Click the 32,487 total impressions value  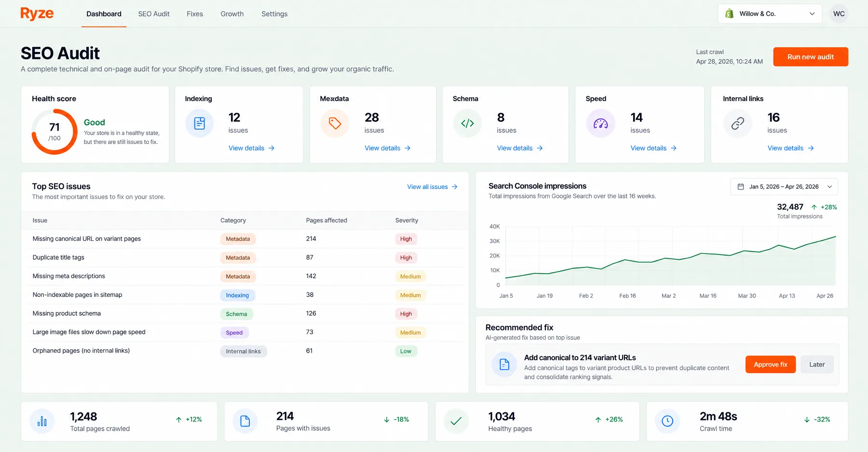point(790,207)
